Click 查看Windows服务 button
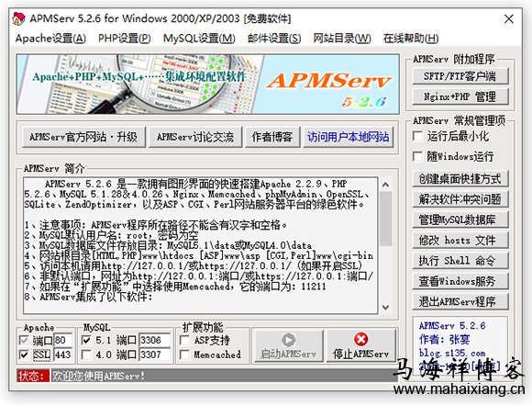 (460, 281)
